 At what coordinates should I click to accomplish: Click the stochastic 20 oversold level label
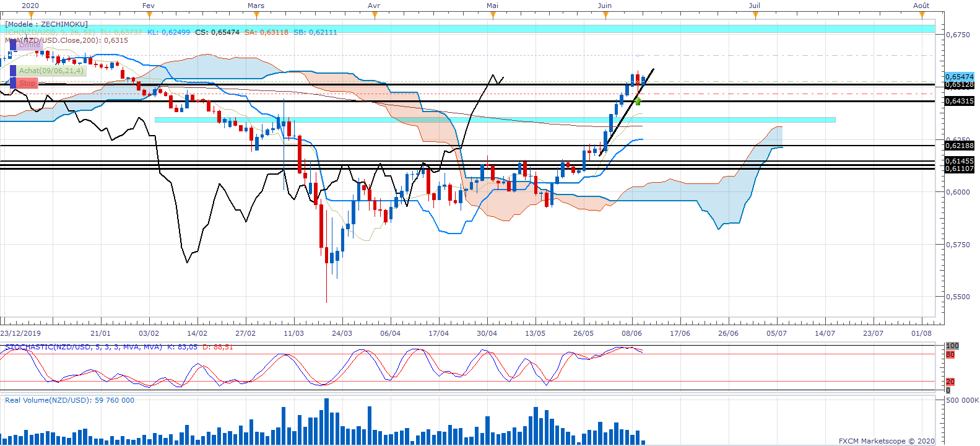(x=950, y=382)
